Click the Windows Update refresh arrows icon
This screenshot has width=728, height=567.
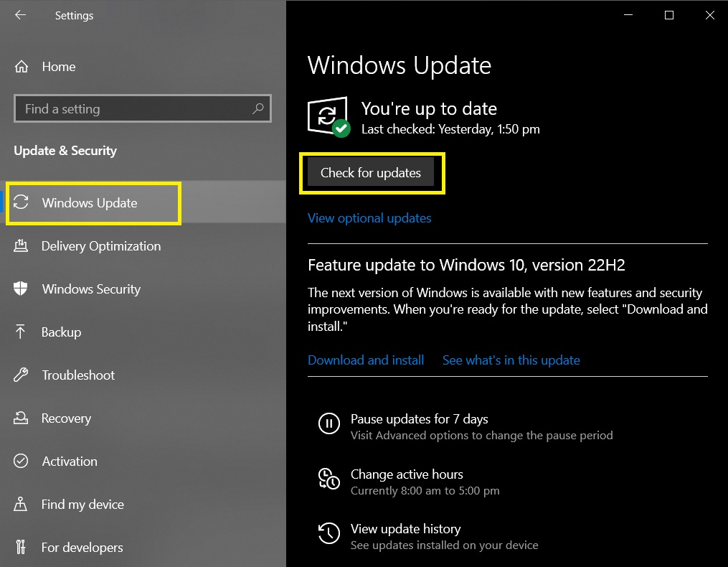coord(21,202)
